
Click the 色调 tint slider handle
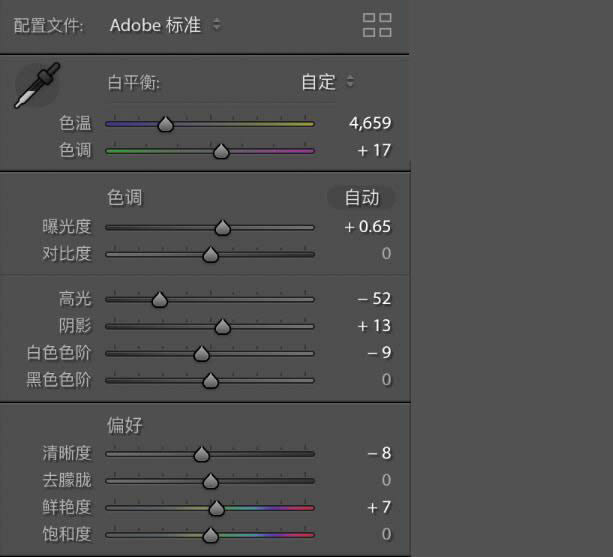[221, 152]
